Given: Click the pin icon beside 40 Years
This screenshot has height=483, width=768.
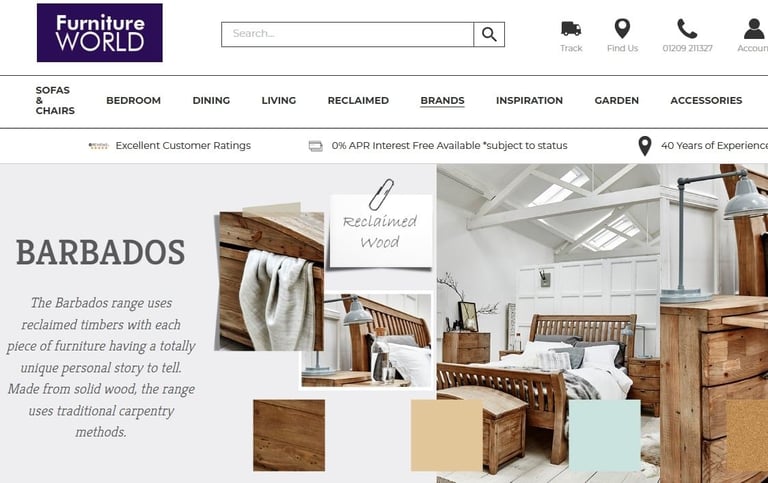Looking at the screenshot, I should click(x=645, y=146).
